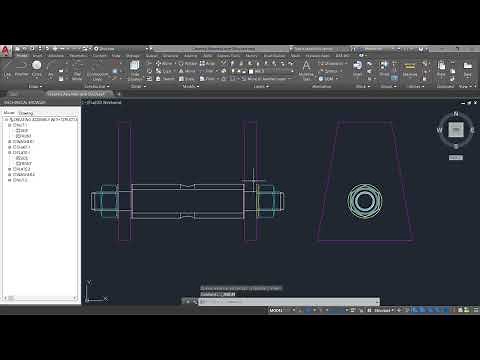Open the AutoCAD application menu logo

[6, 51]
